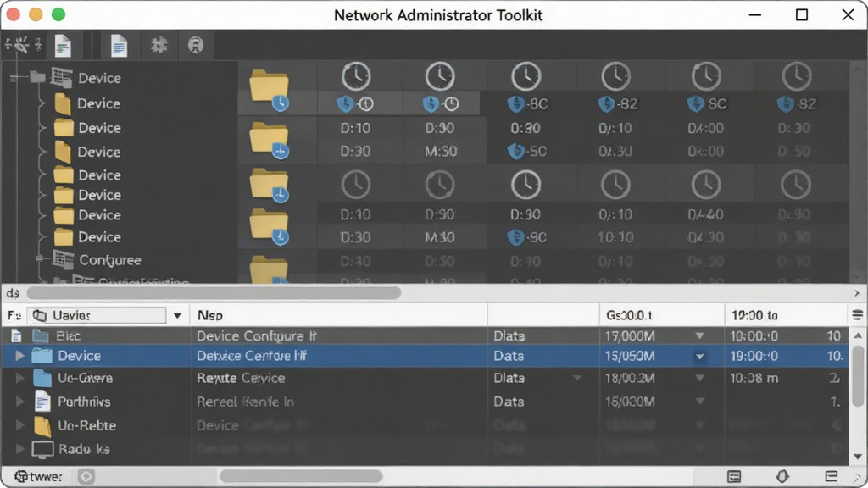Select the Porthriks row name
The height and width of the screenshot is (488, 868).
pyautogui.click(x=84, y=402)
